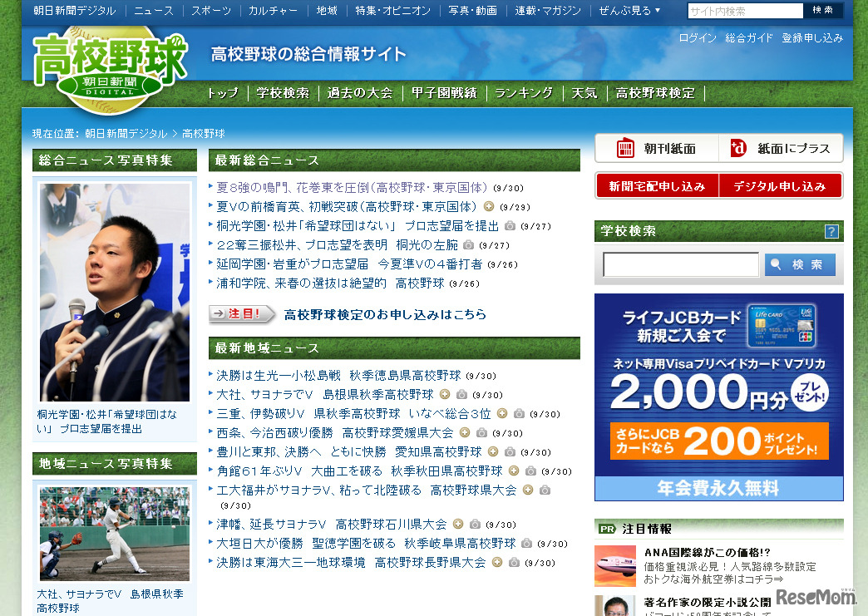Open photo caption 桐光学園・松井「希望球団はない」
868x616 pixels.
pyautogui.click(x=107, y=421)
